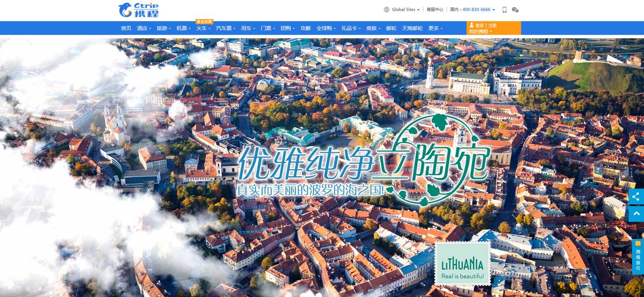Open the 携程旅行 side tab
The height and width of the screenshot is (297, 644).
[638, 257]
